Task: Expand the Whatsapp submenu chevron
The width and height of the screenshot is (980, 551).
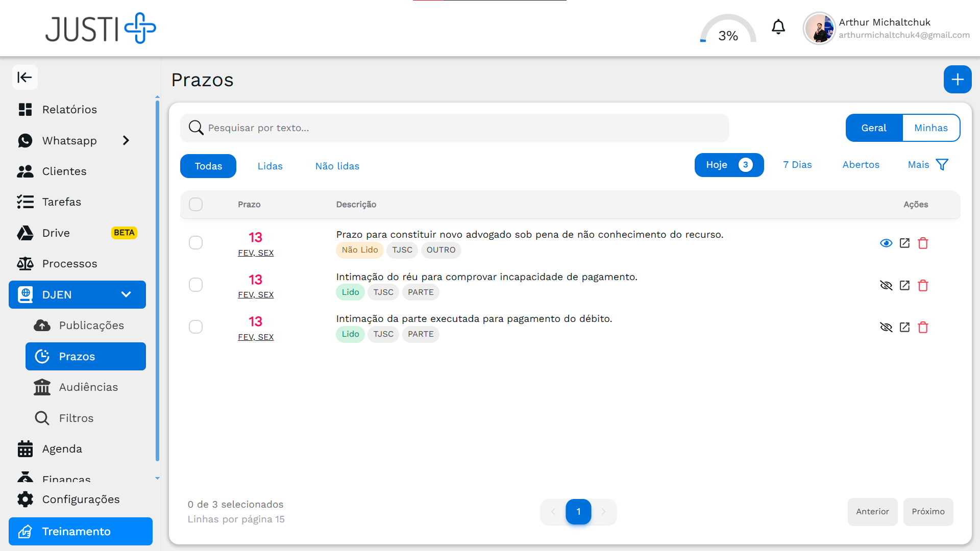Action: 126,141
